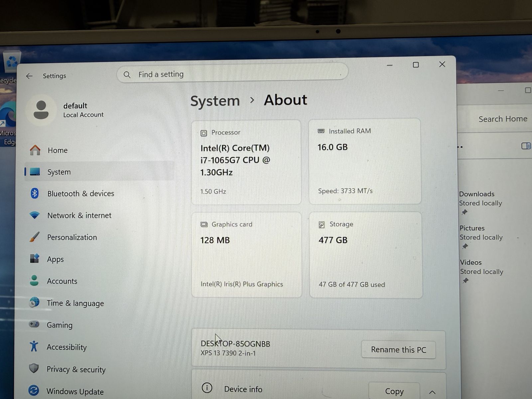Image resolution: width=532 pixels, height=399 pixels.
Task: Open Time & language settings
Action: [75, 303]
